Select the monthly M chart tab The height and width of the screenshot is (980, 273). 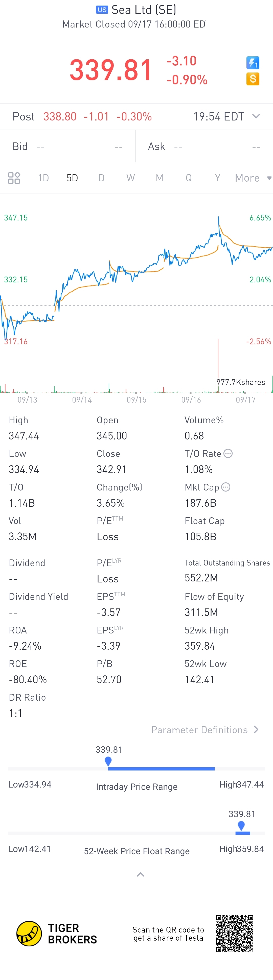160,178
